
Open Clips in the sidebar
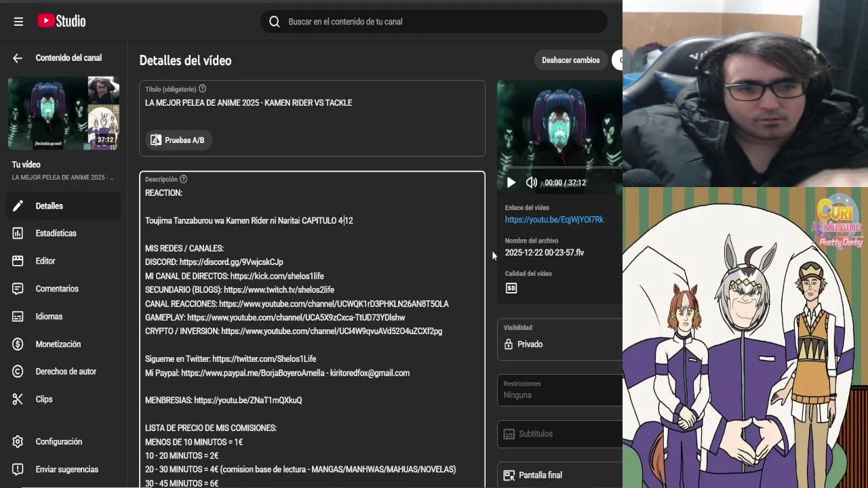(x=64, y=399)
